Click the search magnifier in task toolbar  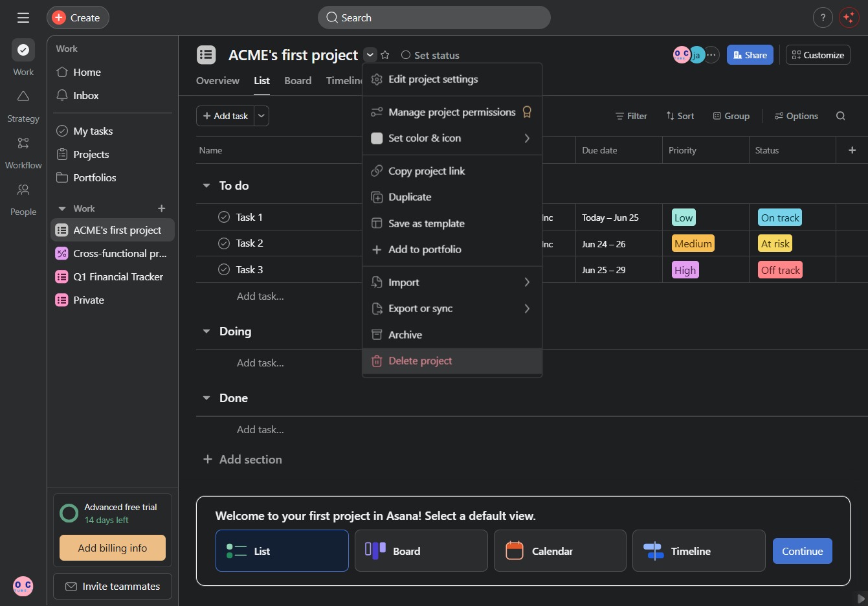point(841,116)
